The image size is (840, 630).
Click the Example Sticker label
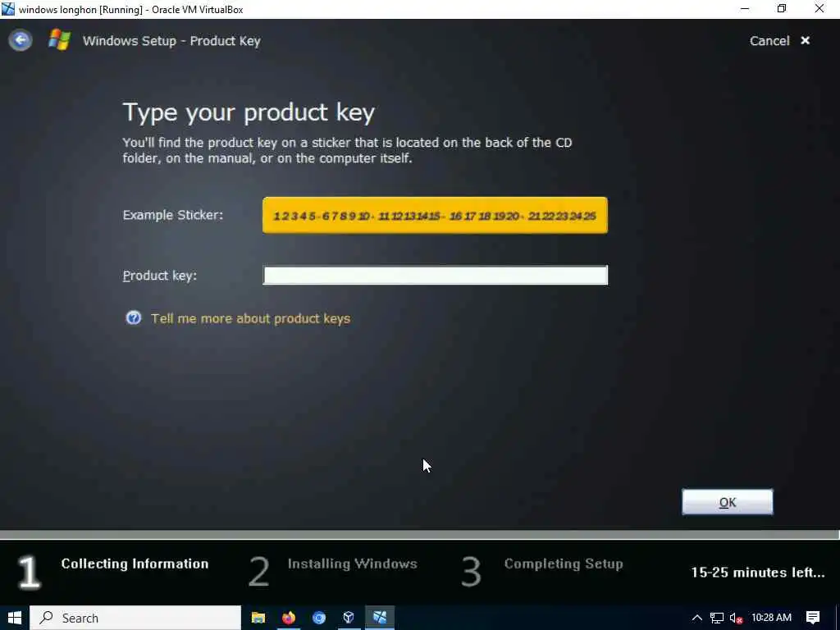(x=172, y=215)
